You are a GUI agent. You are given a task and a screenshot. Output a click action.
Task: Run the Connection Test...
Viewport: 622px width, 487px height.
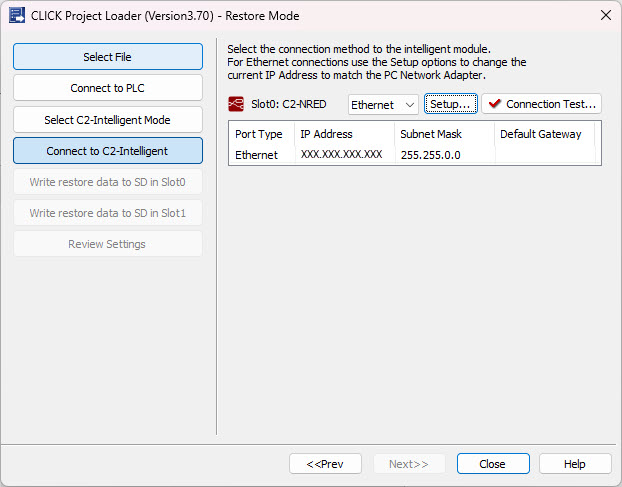pyautogui.click(x=541, y=104)
